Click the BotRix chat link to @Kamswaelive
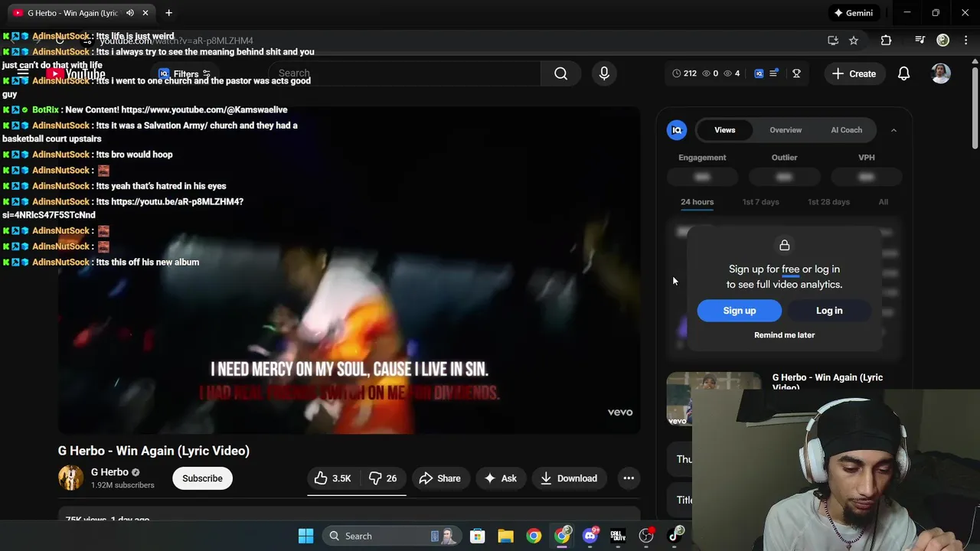 pos(204,110)
